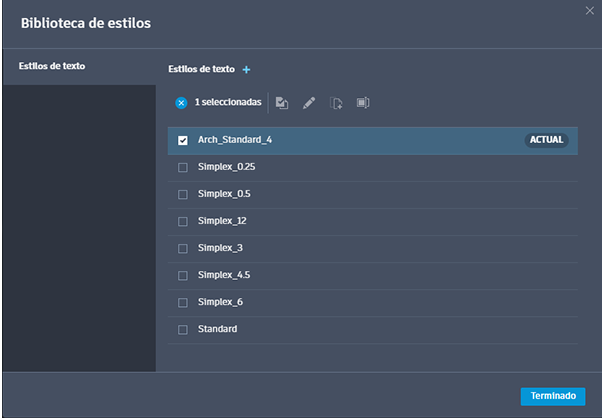Uncheck the Arch_Standard_4 checkbox
The image size is (602, 418).
click(182, 140)
